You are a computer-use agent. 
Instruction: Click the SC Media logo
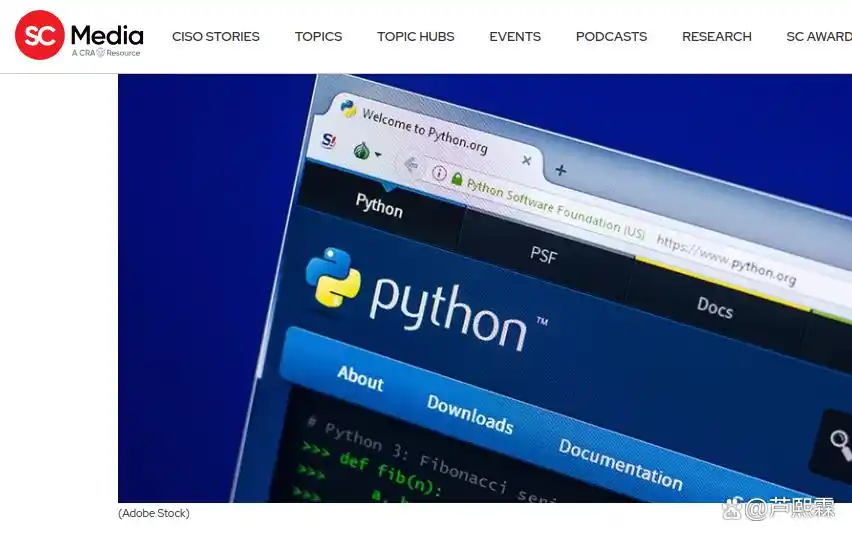click(79, 35)
